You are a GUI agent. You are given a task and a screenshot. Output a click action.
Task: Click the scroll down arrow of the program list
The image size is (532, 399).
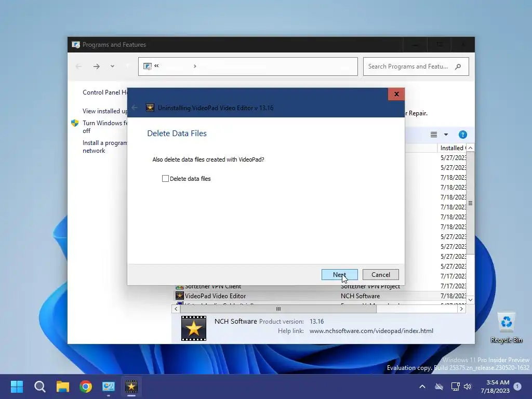(470, 300)
